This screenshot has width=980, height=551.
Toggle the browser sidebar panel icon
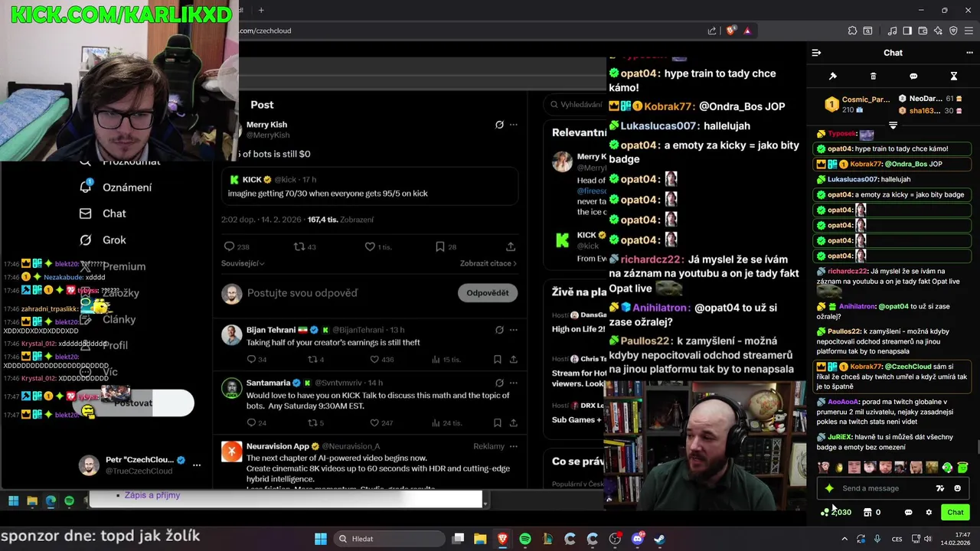coord(907,31)
